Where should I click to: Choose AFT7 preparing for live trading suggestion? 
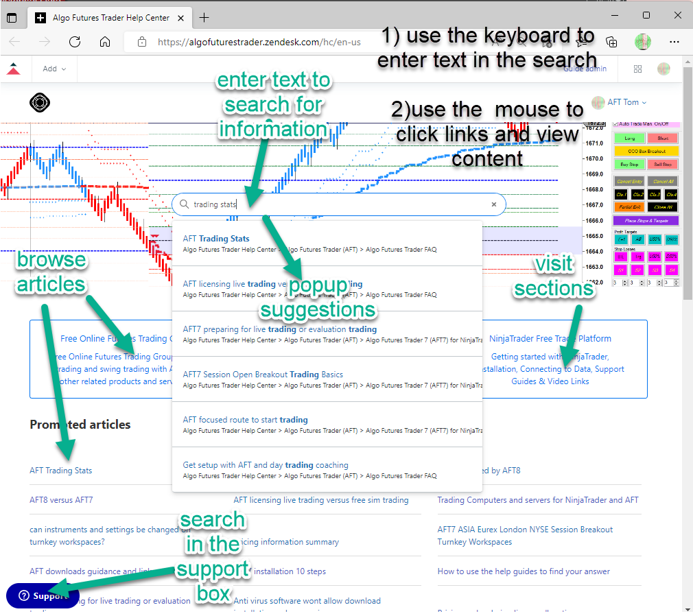(x=327, y=334)
